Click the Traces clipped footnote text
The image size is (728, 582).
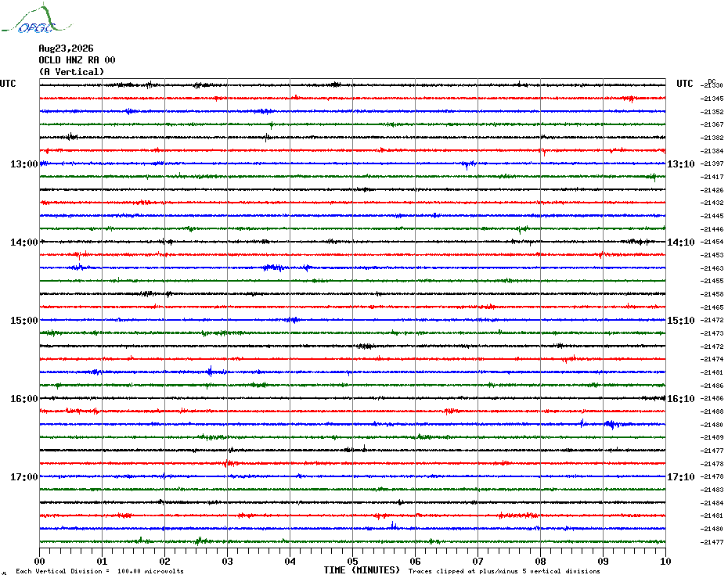[504, 571]
